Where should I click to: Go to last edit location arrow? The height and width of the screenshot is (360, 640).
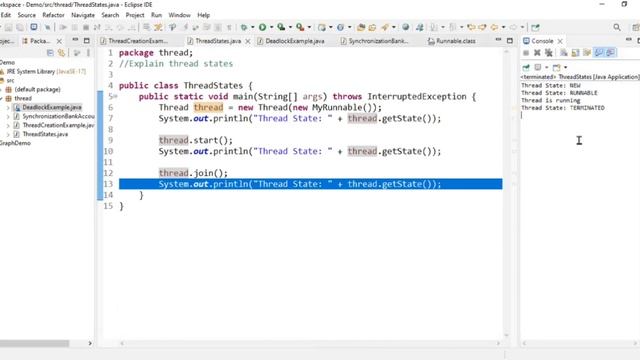click(471, 27)
